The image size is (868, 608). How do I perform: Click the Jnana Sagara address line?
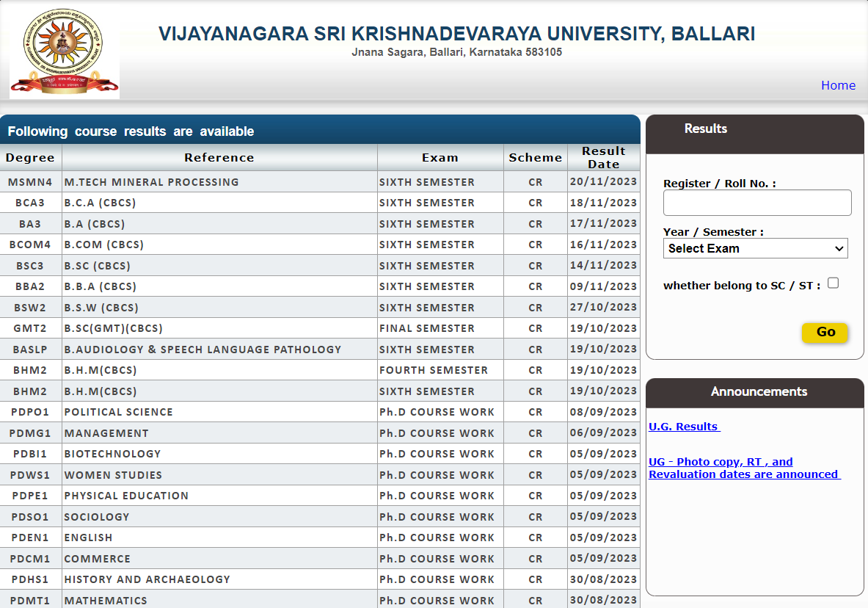point(456,52)
